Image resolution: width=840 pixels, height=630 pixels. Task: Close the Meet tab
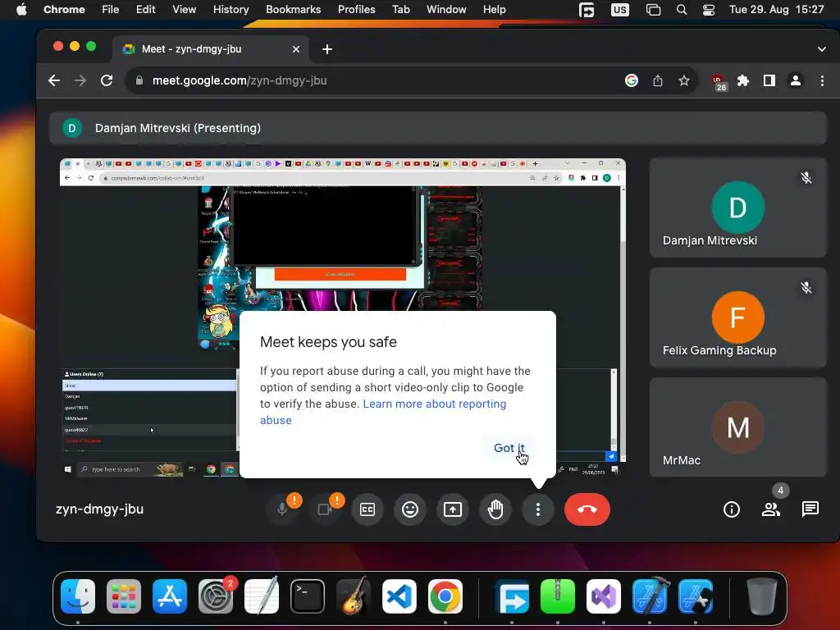click(295, 49)
